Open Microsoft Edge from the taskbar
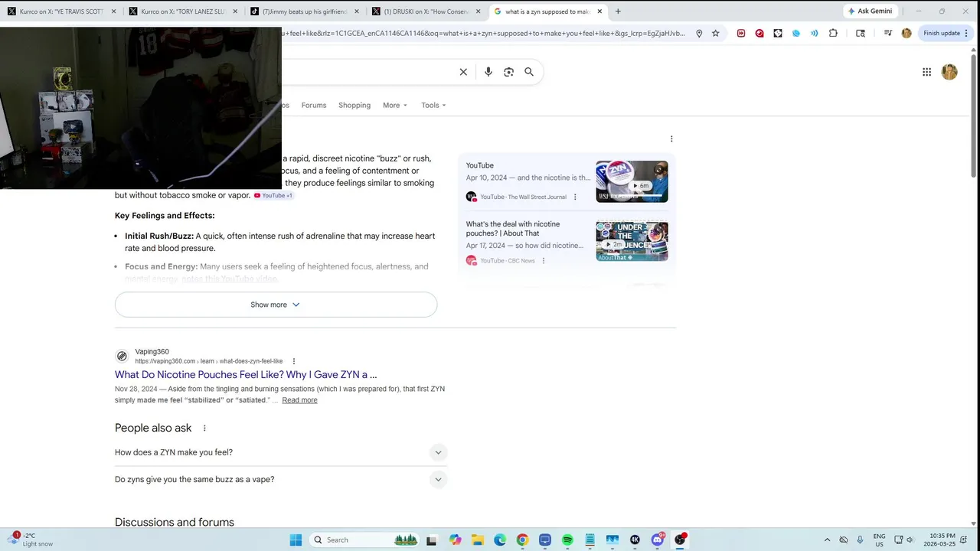Image resolution: width=980 pixels, height=551 pixels. (500, 540)
